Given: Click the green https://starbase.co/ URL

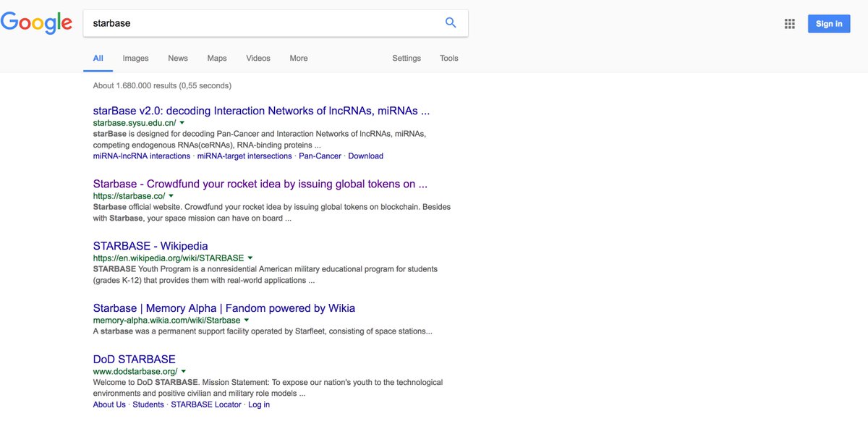Looking at the screenshot, I should (x=129, y=195).
